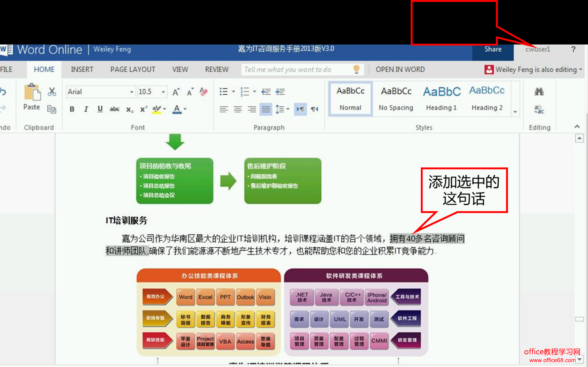Set right-to-left text direction
The width and height of the screenshot is (588, 367).
click(314, 109)
